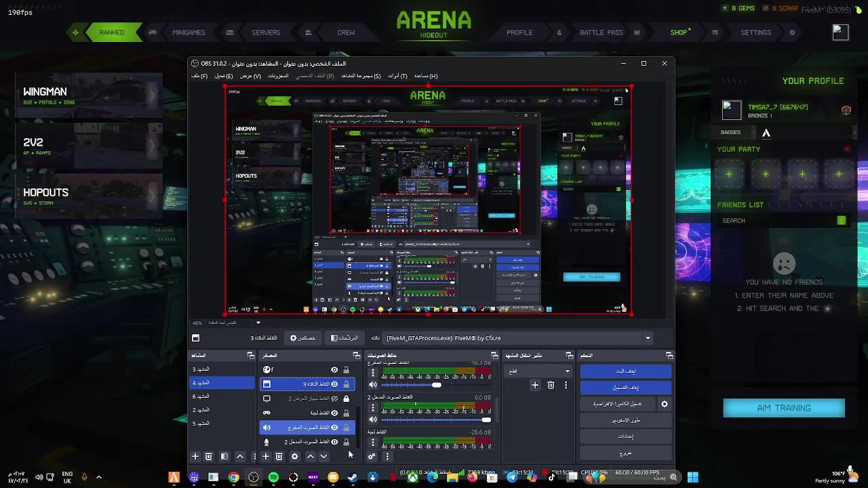Toggle visibility of the selected window capture source

[334, 384]
